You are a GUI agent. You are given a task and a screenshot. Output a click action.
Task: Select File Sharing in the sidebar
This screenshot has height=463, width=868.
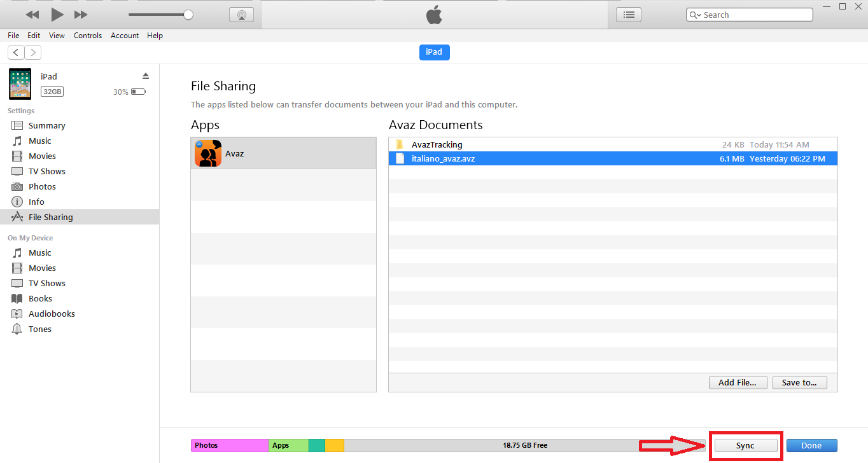[x=80, y=217]
